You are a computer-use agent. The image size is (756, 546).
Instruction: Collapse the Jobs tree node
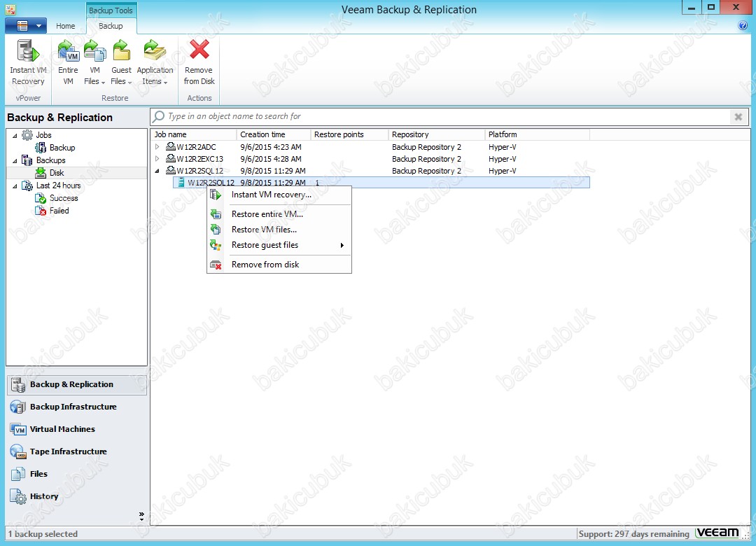point(15,136)
